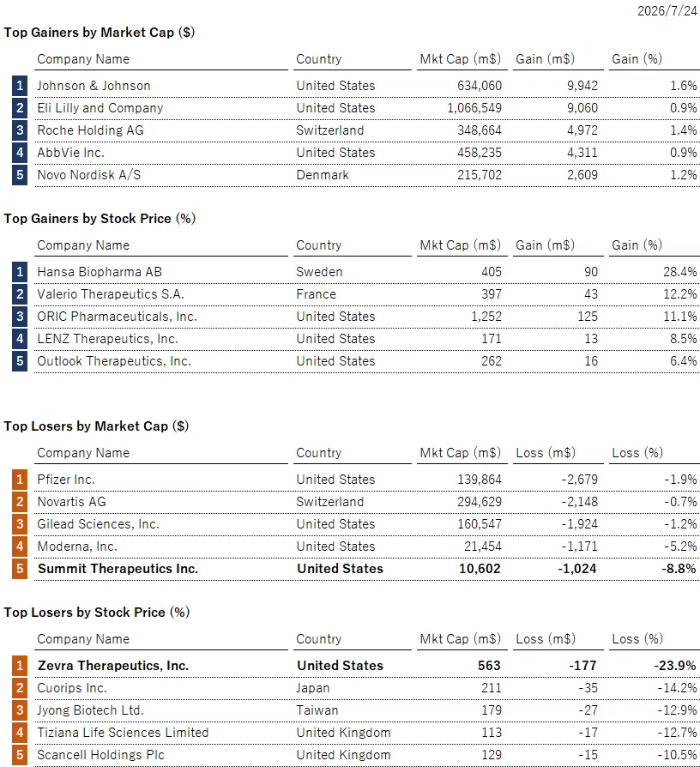Click Gain (%) header in Stock Price gainers table
700x767 pixels.
637,245
